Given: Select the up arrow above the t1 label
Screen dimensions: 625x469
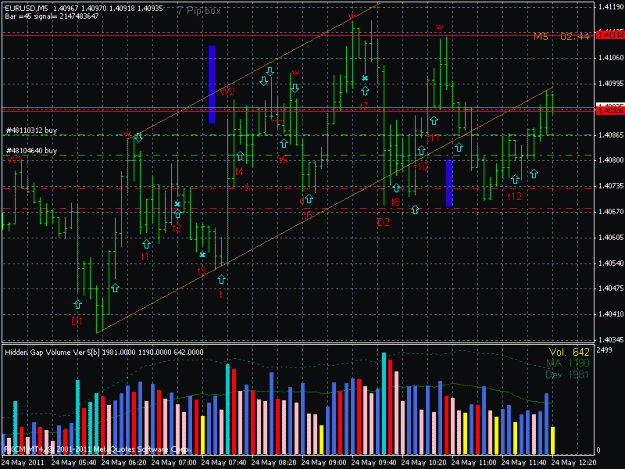Looking at the screenshot, I should coord(146,244).
